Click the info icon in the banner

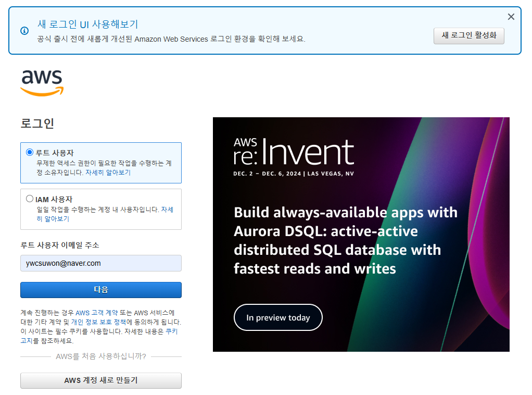(x=24, y=31)
